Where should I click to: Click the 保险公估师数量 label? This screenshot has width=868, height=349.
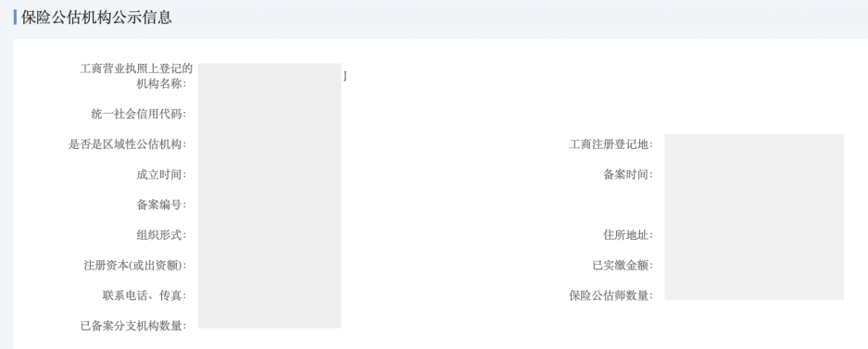611,295
